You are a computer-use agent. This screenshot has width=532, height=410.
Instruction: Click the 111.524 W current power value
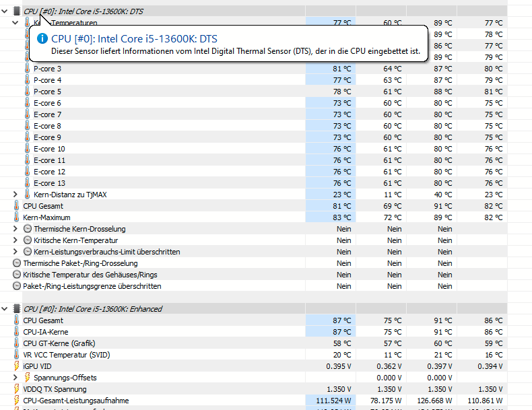coord(333,401)
